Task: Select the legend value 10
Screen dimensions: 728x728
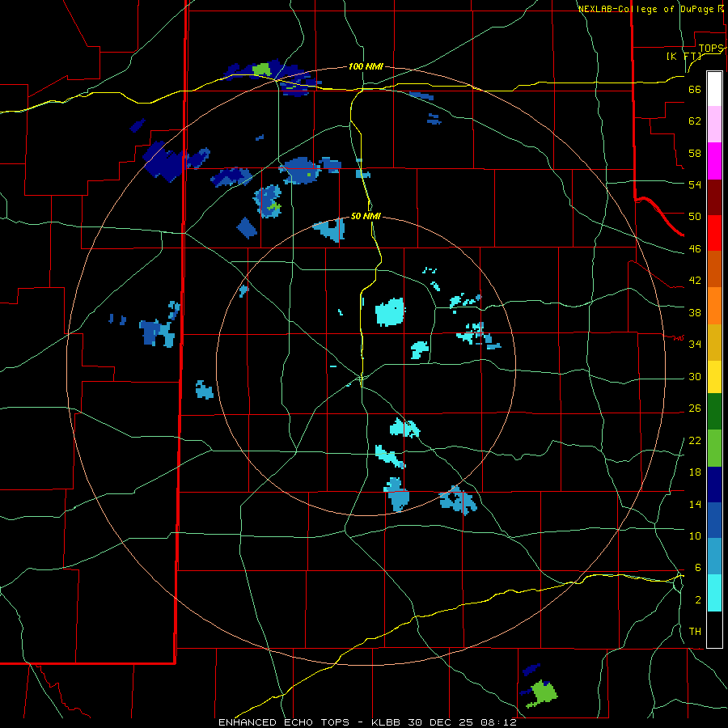Action: [695, 535]
